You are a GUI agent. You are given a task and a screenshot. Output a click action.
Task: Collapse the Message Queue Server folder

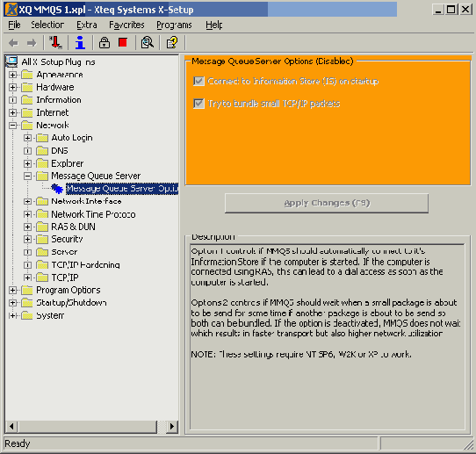pyautogui.click(x=27, y=176)
